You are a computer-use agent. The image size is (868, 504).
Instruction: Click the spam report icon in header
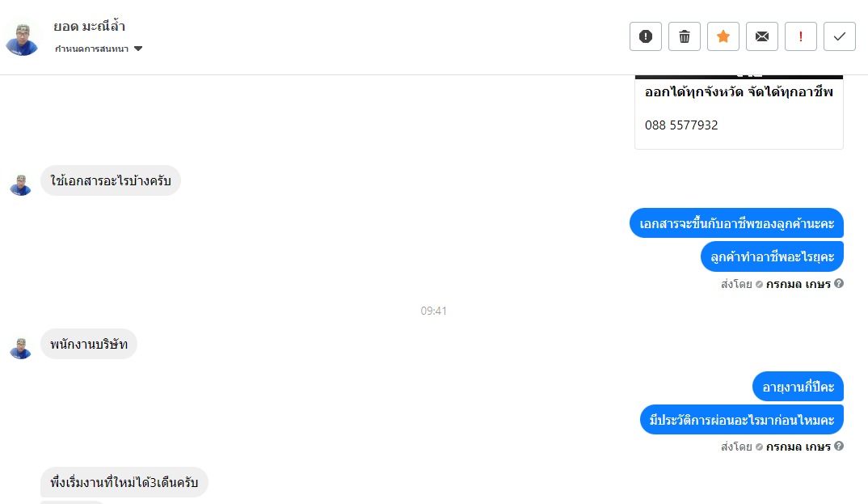[646, 36]
